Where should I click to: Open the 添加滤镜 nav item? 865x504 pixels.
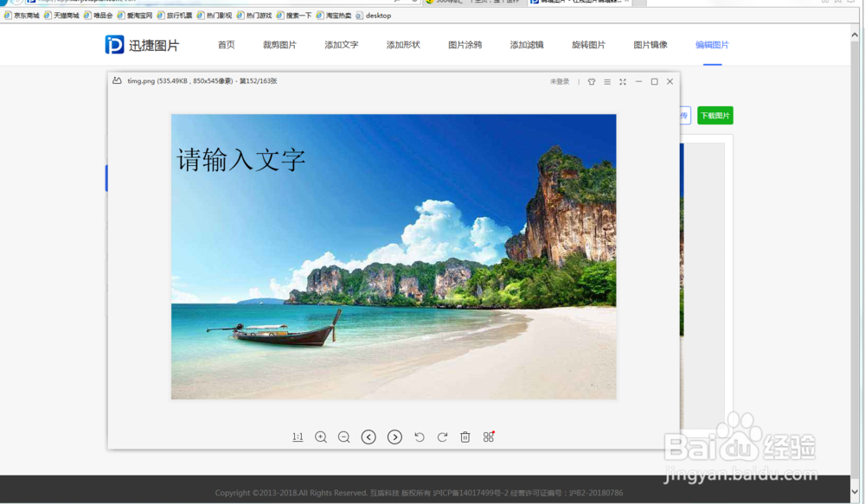coord(527,45)
